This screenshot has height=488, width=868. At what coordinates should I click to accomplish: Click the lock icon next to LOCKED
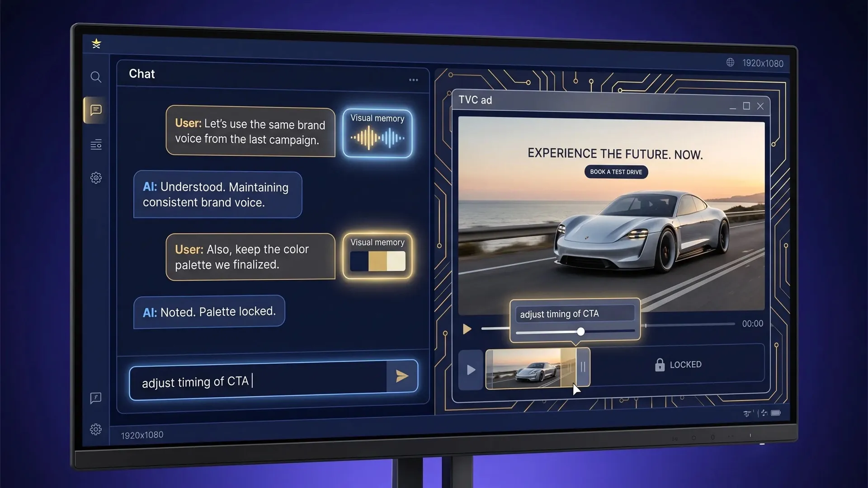660,365
